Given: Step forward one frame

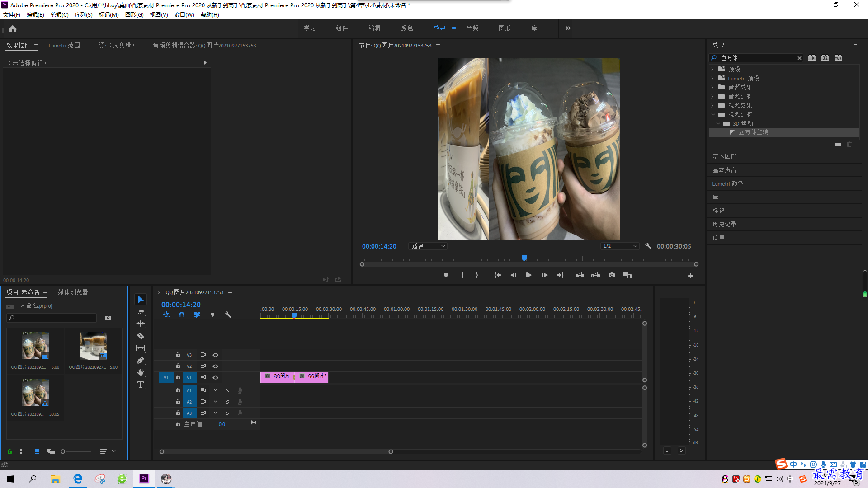Looking at the screenshot, I should [545, 275].
